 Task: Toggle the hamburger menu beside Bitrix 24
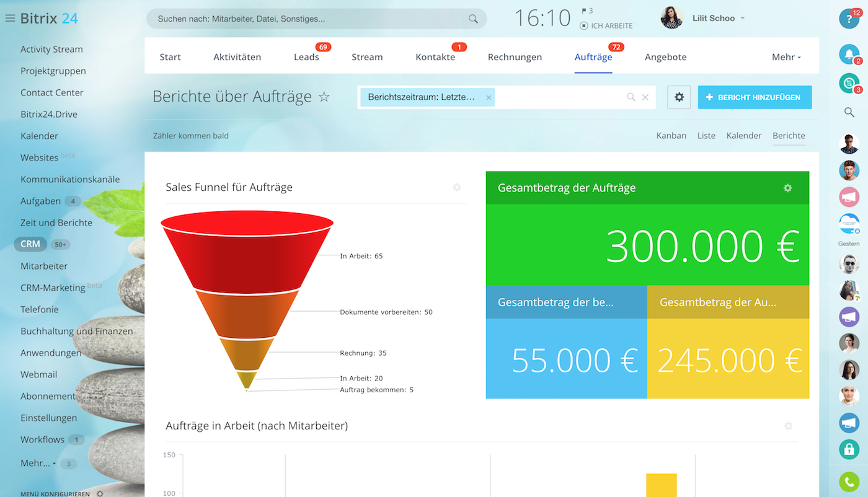(x=10, y=19)
